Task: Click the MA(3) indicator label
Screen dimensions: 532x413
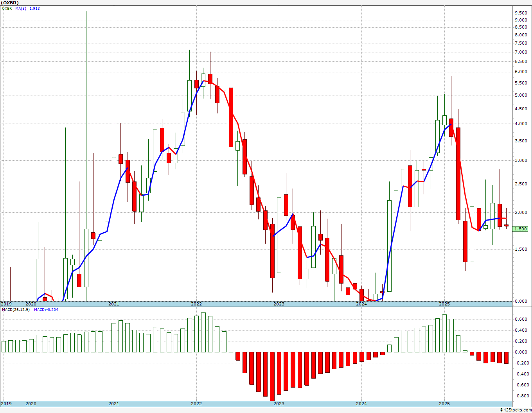Action: click(21, 9)
